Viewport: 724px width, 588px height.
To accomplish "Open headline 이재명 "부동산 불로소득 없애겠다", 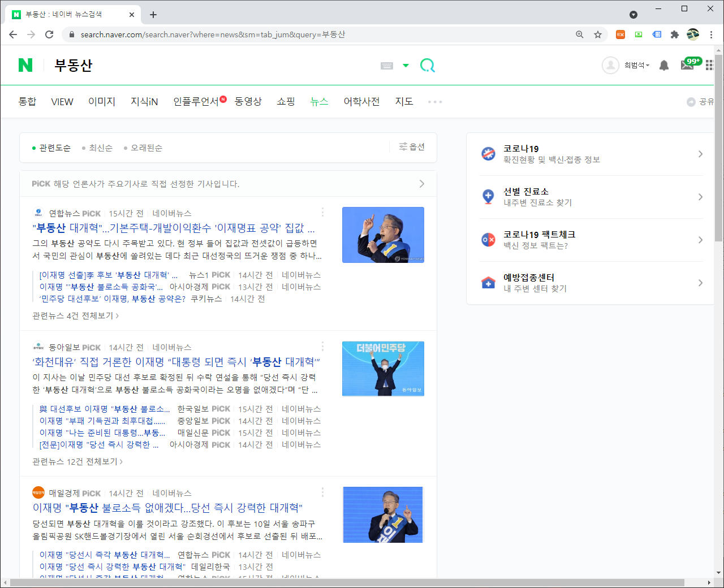I will click(167, 508).
